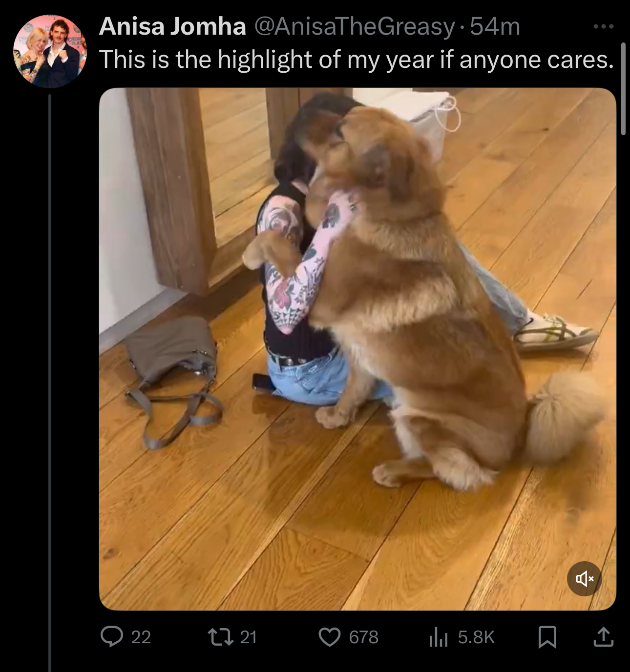Click the vertical scrollbar on the right

tap(623, 88)
